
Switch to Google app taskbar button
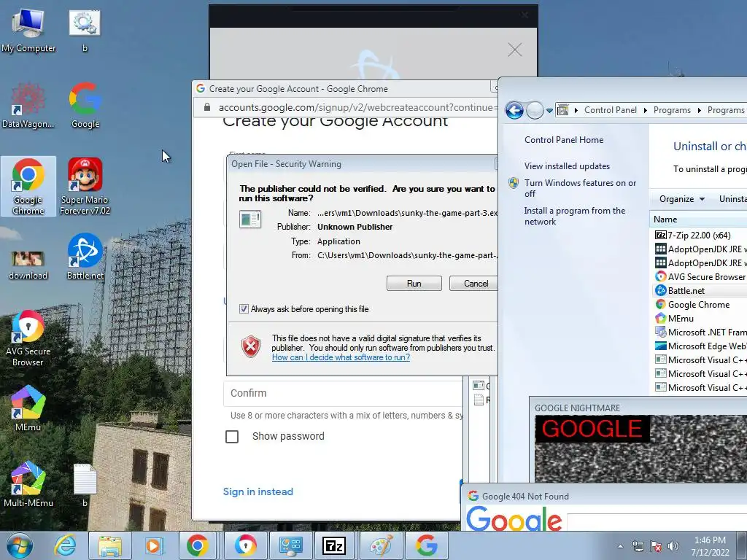click(426, 545)
